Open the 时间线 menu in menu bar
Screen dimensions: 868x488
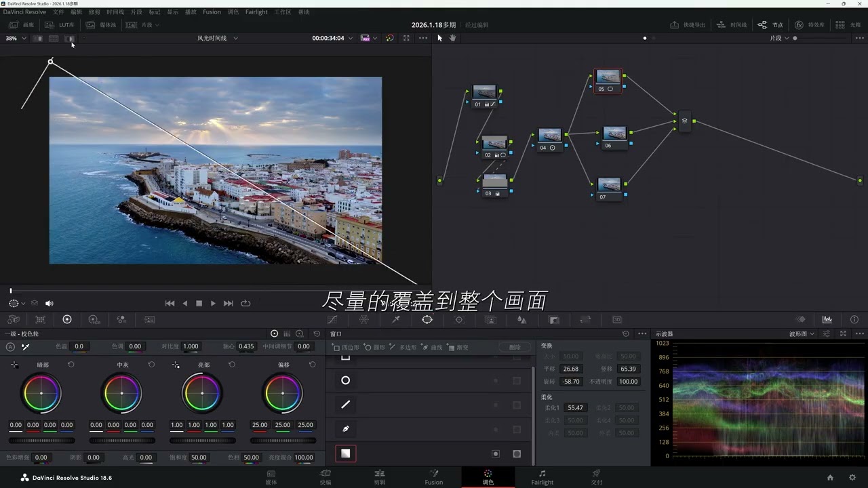(115, 12)
